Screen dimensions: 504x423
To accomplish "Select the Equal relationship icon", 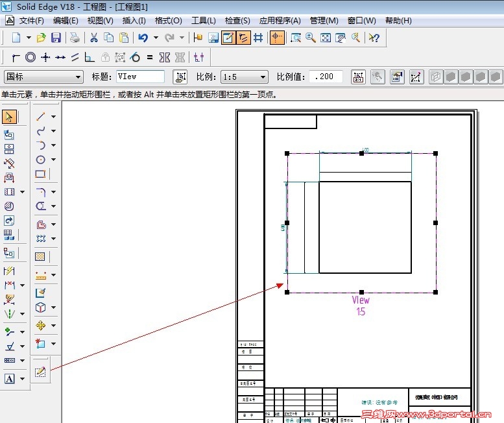I will [149, 58].
